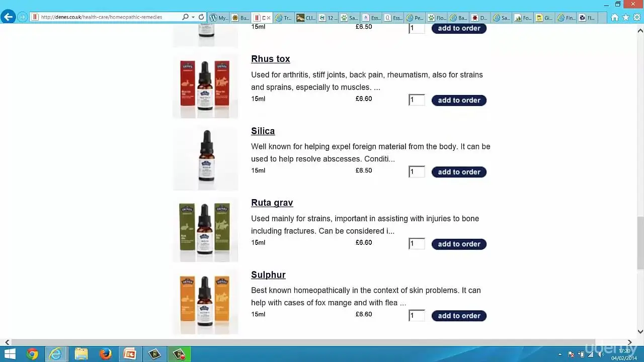This screenshot has height=362, width=644.
Task: Click the vertical scrollbar thumb
Action: [640, 243]
